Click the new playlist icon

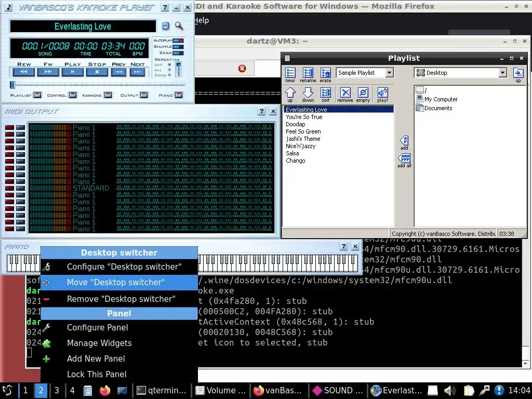click(290, 75)
